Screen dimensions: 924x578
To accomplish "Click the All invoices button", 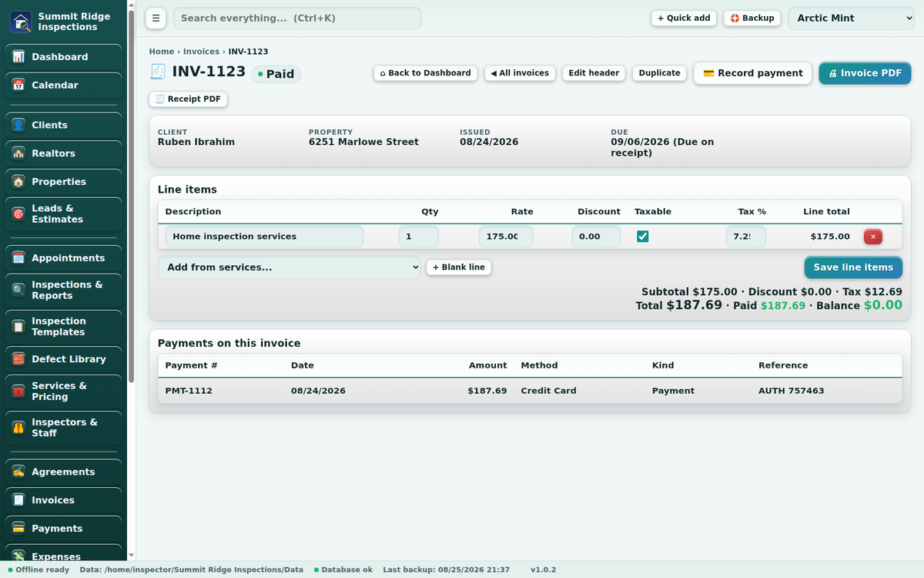I will (x=520, y=73).
